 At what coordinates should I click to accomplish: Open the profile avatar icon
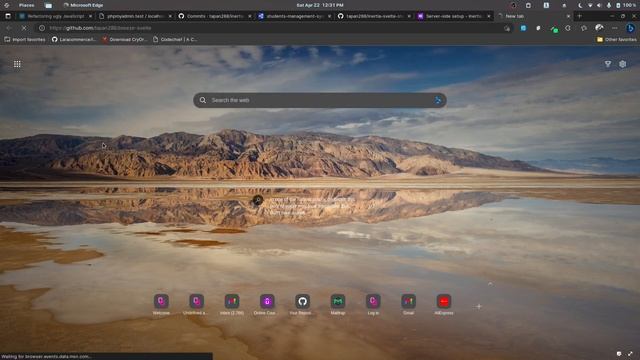point(599,28)
